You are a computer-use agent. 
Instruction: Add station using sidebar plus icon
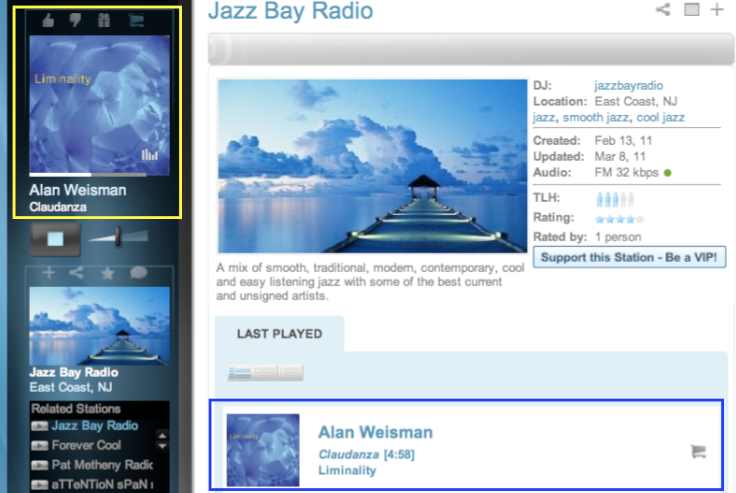pyautogui.click(x=50, y=273)
